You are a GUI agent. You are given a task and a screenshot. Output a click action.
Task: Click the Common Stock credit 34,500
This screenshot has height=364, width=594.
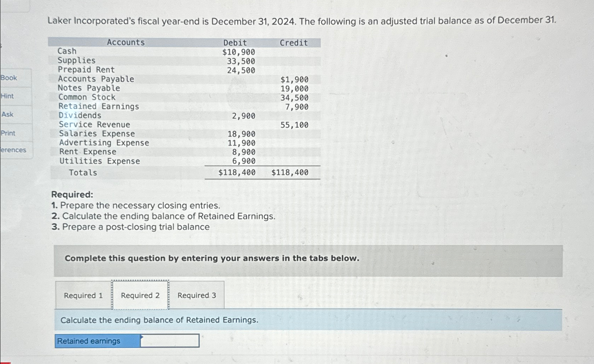(x=294, y=98)
